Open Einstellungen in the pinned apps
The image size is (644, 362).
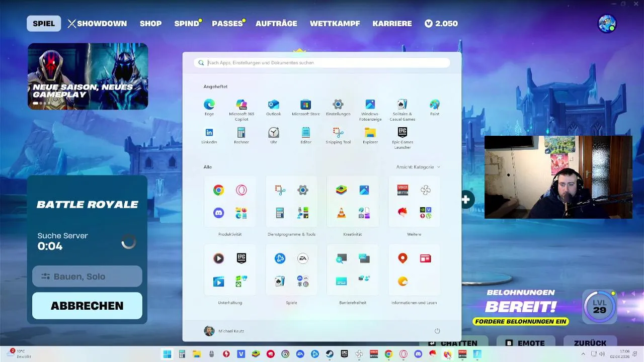338,108
